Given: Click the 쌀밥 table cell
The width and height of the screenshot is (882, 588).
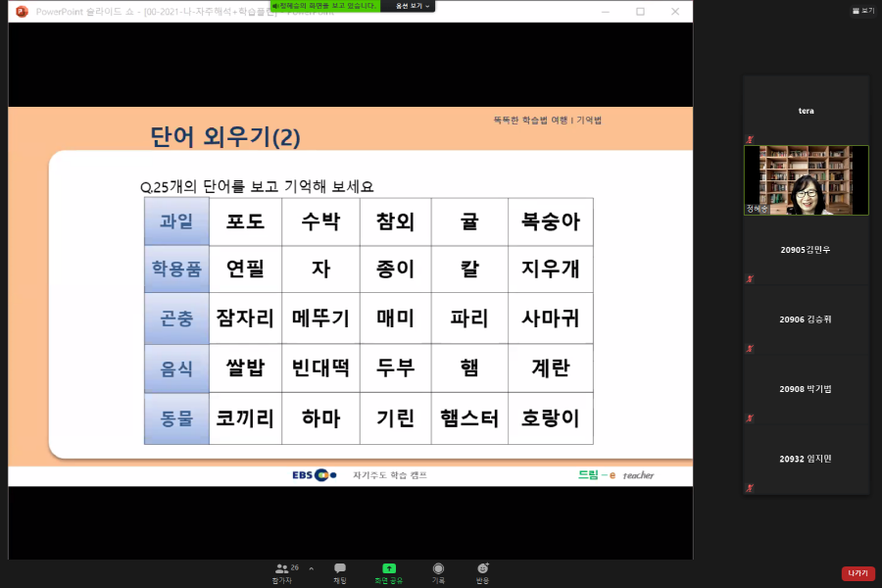Looking at the screenshot, I should coord(245,368).
